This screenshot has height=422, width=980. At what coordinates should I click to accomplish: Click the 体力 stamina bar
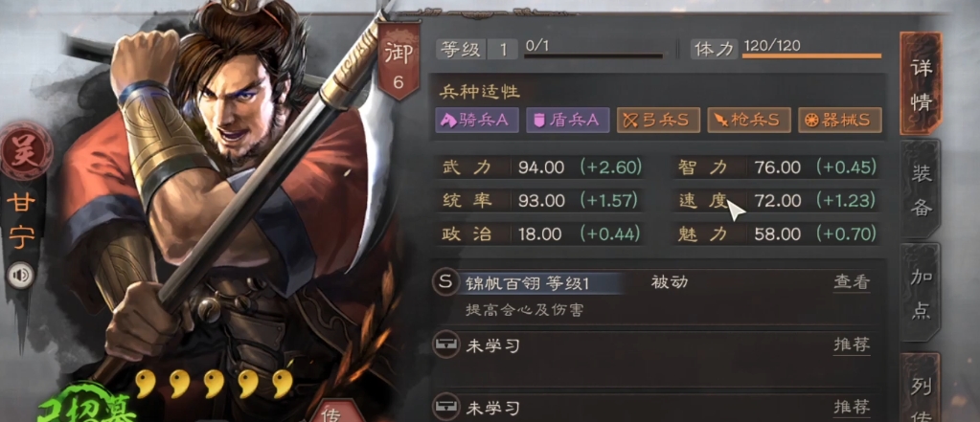(x=811, y=56)
